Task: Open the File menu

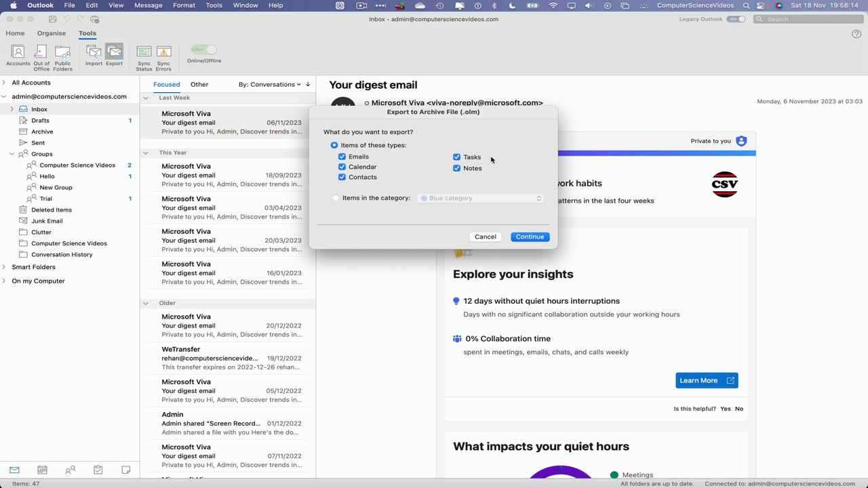Action: (69, 5)
